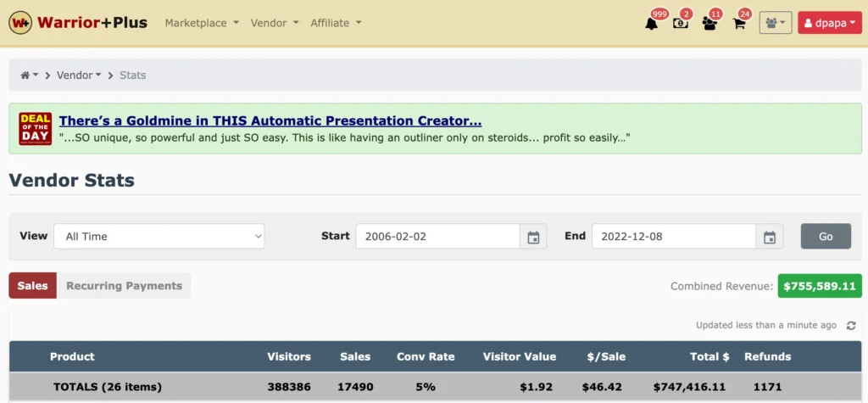Open the Marketplace menu
This screenshot has width=868, height=403.
(x=202, y=23)
